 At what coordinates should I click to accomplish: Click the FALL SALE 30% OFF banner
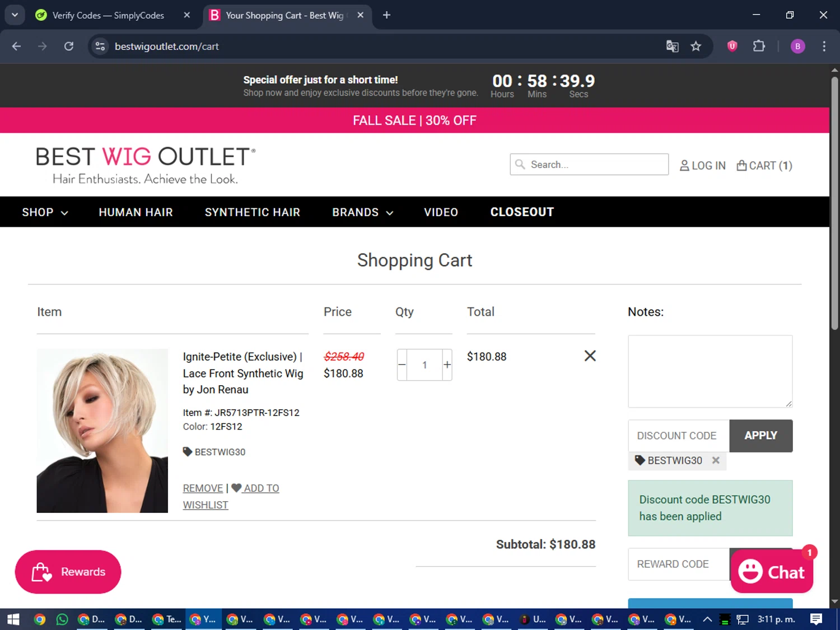(x=414, y=120)
